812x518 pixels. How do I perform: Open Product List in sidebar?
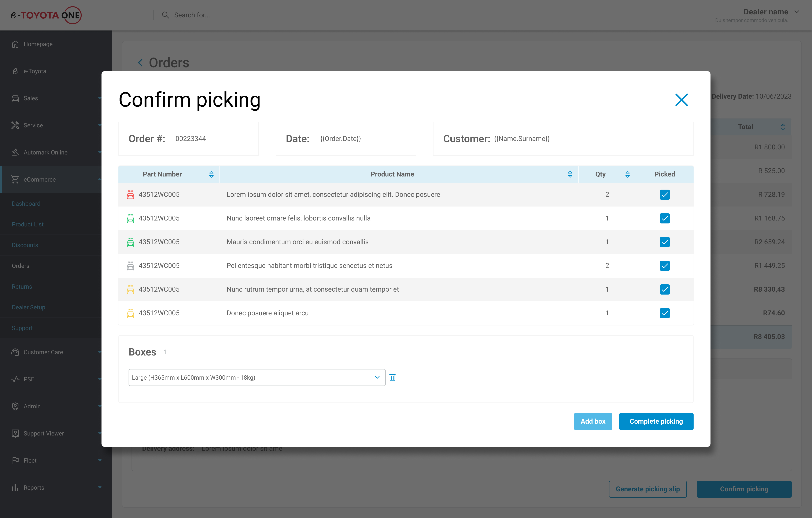tap(28, 225)
